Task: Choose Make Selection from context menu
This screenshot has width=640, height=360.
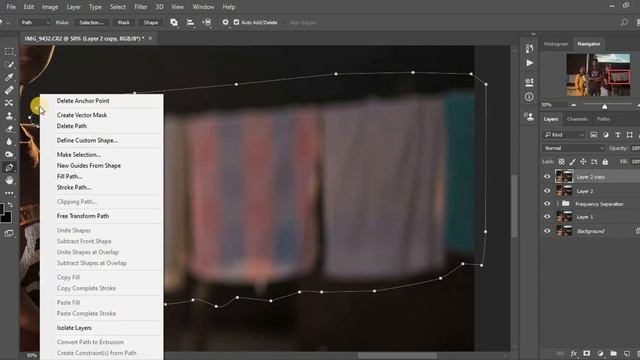Action: [x=79, y=155]
